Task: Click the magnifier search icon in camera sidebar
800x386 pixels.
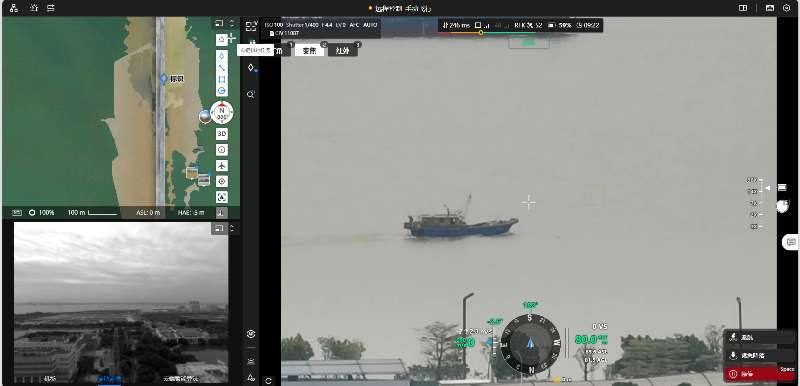Action: 251,94
